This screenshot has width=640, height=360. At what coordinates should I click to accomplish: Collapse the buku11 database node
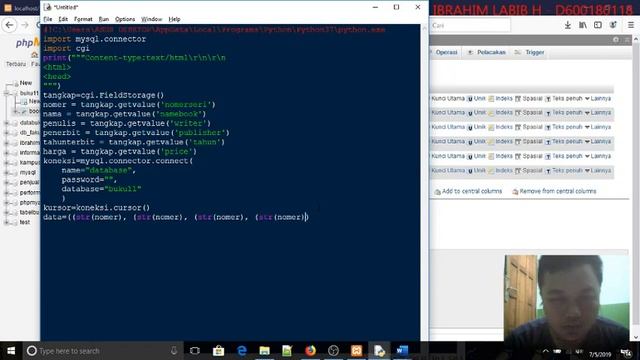tap(7, 93)
